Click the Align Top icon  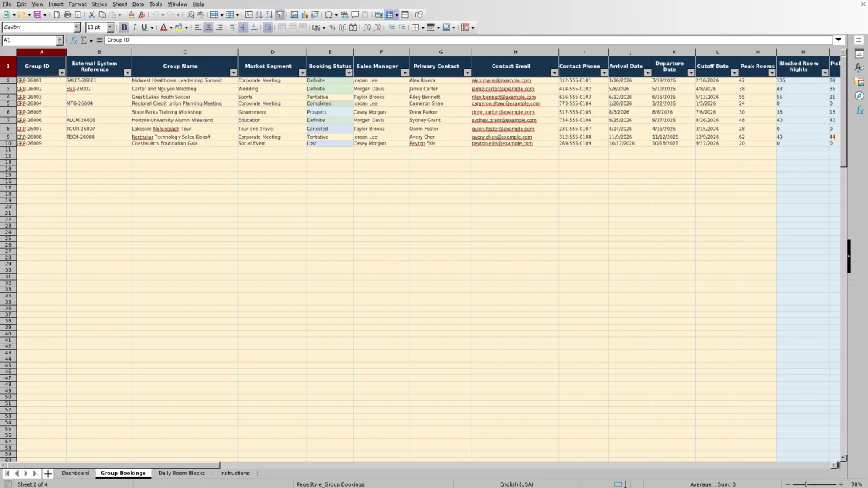(233, 27)
